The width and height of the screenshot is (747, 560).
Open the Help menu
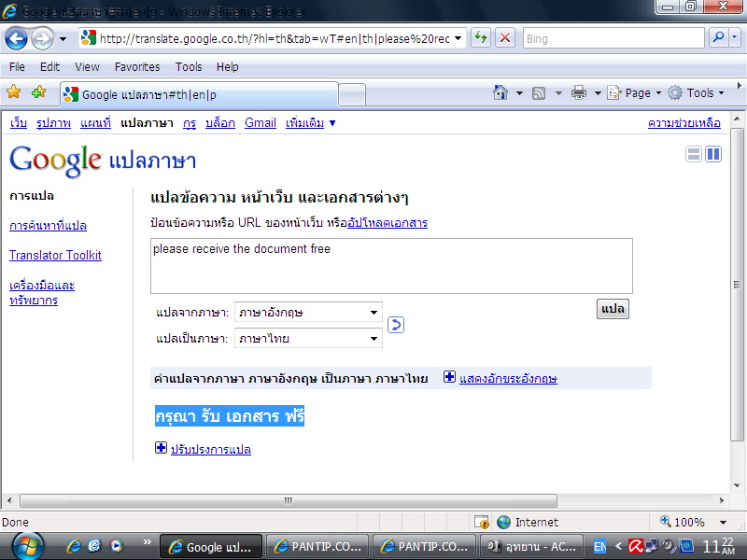pyautogui.click(x=227, y=66)
